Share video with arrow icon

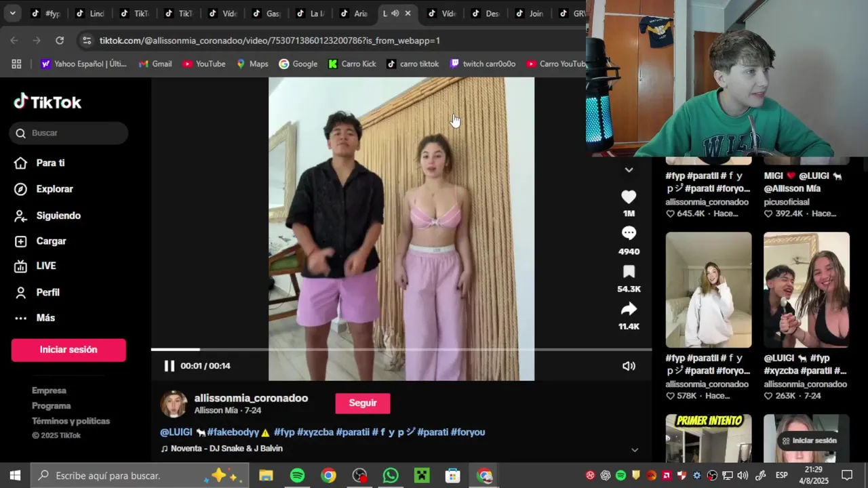629,309
